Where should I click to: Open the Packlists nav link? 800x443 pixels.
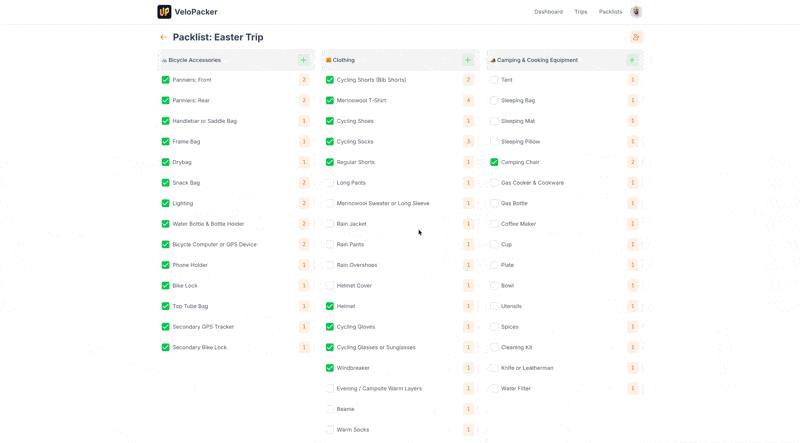coord(610,12)
